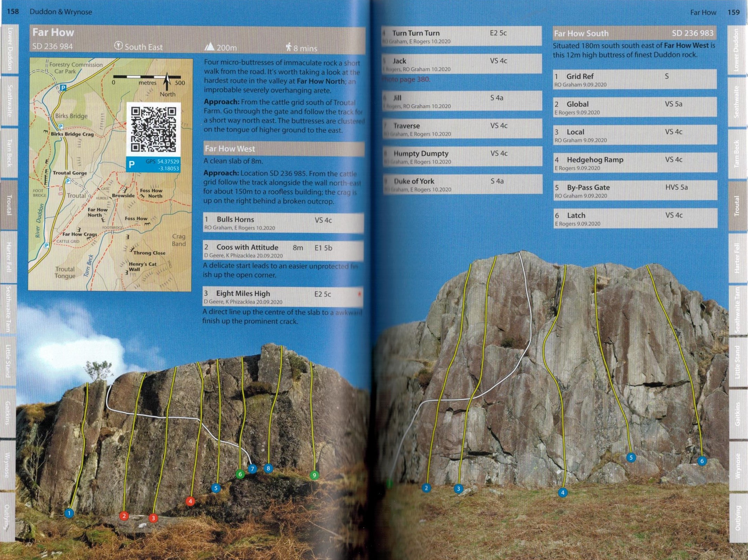Screen dimensions: 748x560
Task: Click the 'Traverse' route entry
Action: point(462,129)
